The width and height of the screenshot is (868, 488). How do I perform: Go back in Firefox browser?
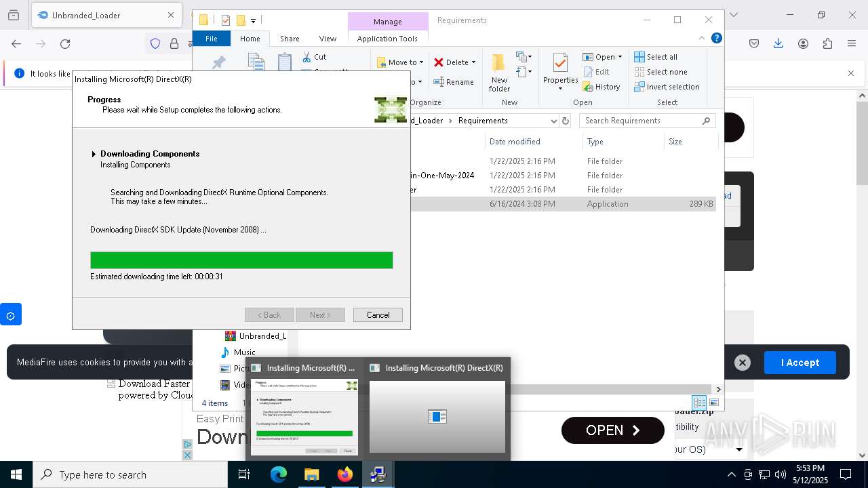pyautogui.click(x=16, y=44)
